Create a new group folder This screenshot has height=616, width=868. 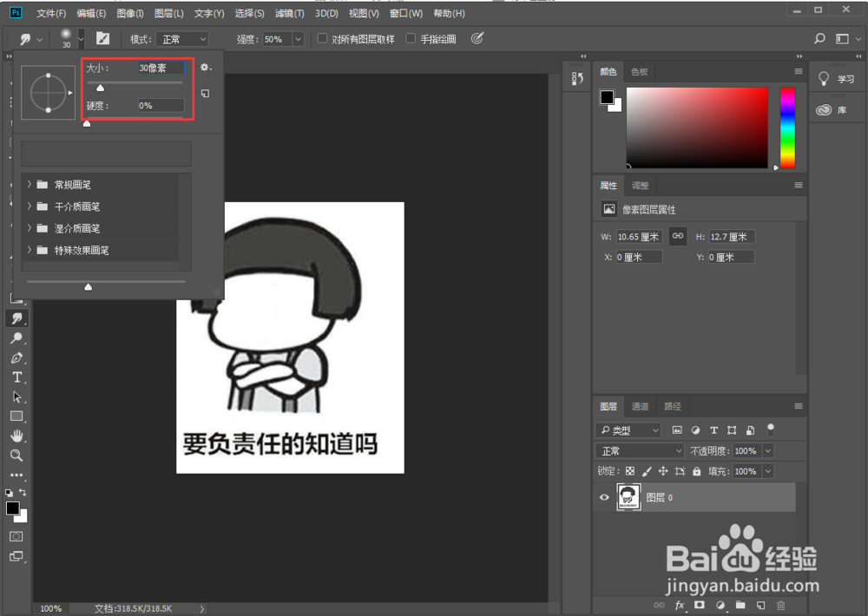740,605
